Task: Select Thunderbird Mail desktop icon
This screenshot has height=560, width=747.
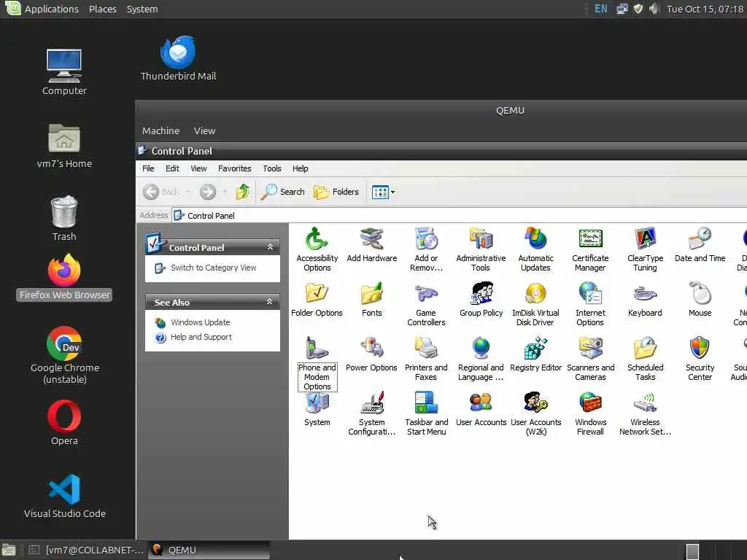Action: click(178, 58)
